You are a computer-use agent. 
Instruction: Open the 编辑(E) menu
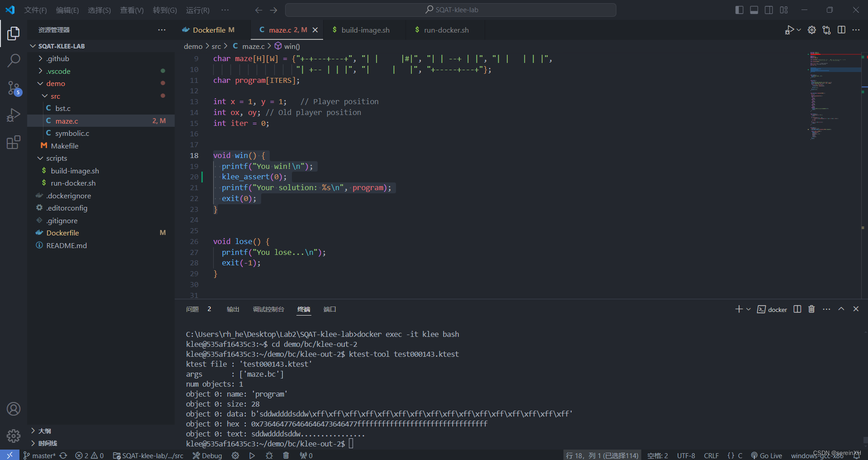[x=67, y=10]
